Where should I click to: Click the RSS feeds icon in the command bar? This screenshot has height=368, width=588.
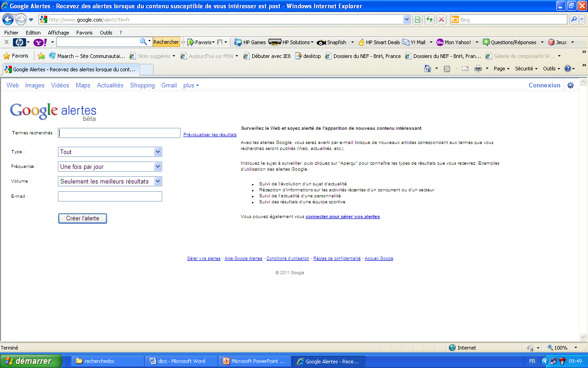point(447,69)
